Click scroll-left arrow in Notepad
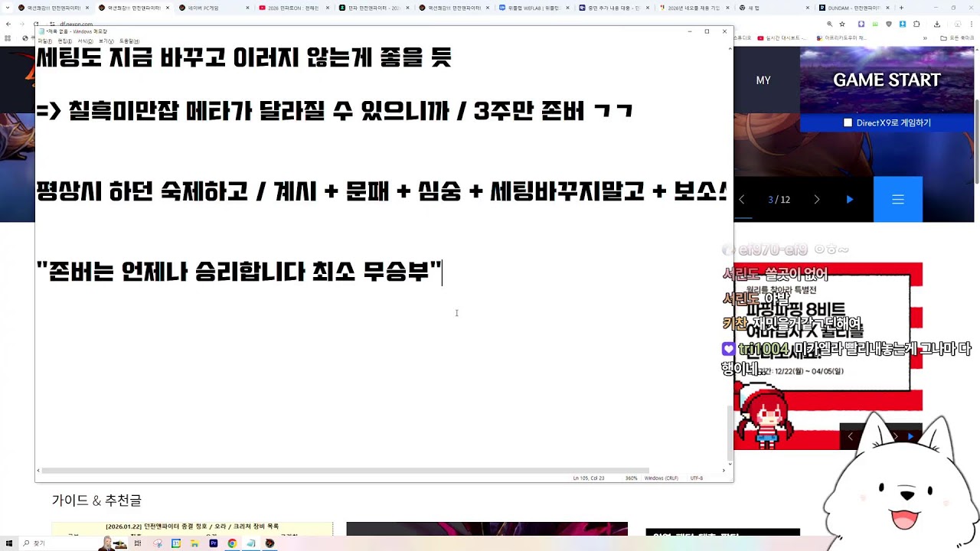Image resolution: width=980 pixels, height=551 pixels. pyautogui.click(x=39, y=471)
